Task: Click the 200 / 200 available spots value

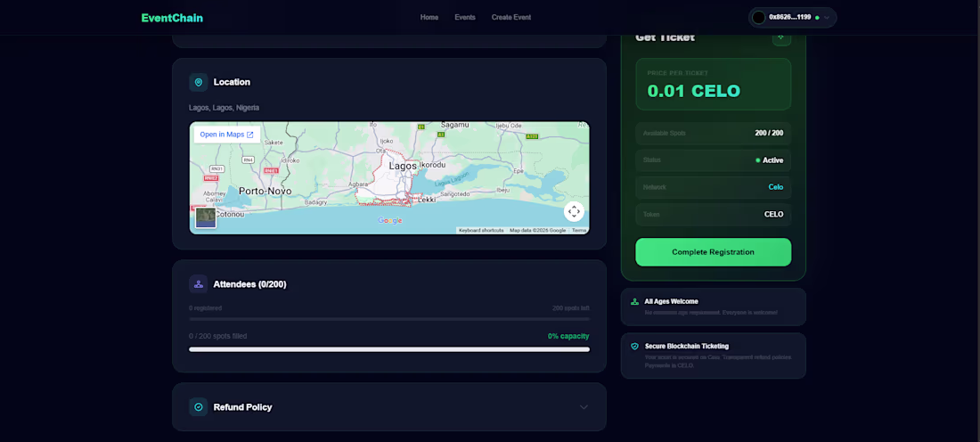Action: pyautogui.click(x=769, y=133)
